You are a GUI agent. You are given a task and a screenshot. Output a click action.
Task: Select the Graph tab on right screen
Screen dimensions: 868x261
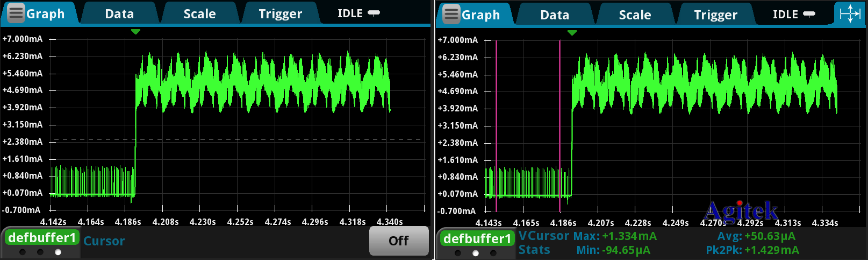(480, 15)
